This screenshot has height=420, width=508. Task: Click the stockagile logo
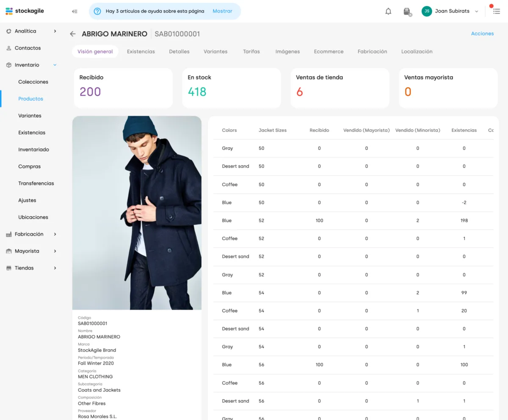pyautogui.click(x=25, y=11)
